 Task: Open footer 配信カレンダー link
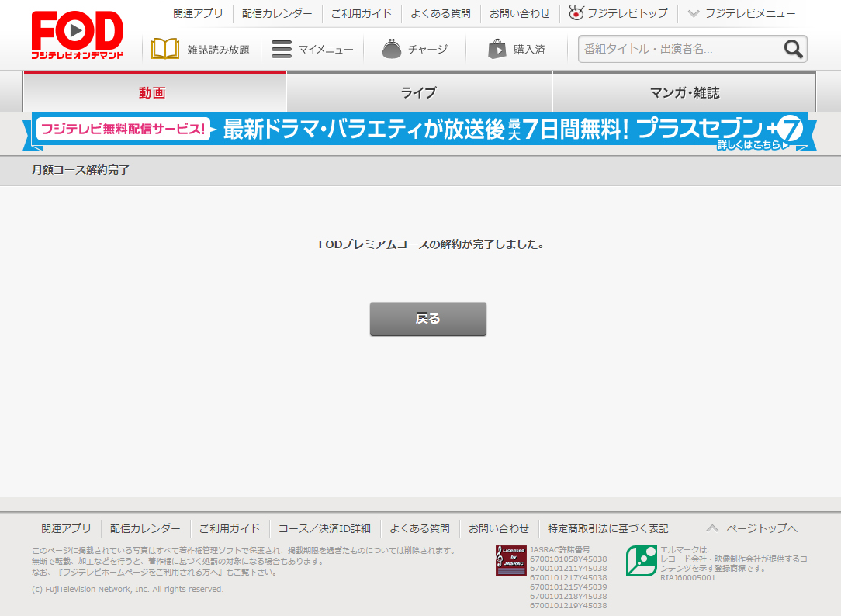click(x=145, y=528)
